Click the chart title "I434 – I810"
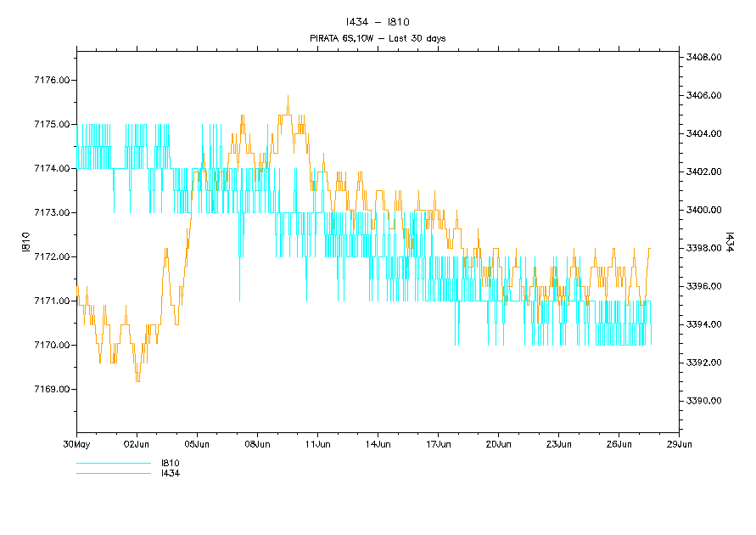This screenshot has height=535, width=756. click(378, 22)
